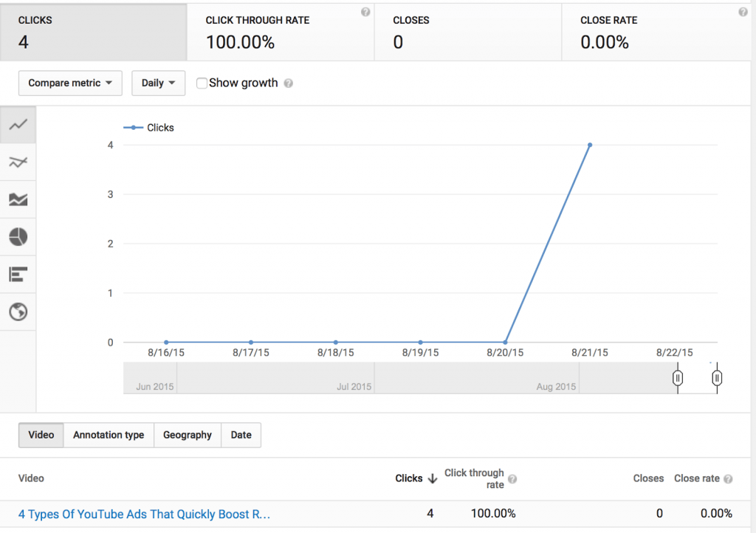Select the stacked area chart icon
This screenshot has width=756, height=533.
coord(18,199)
